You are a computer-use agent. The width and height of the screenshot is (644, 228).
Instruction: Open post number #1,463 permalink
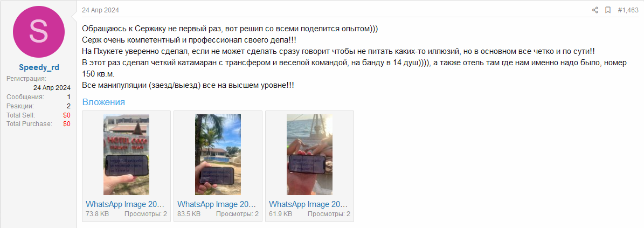[628, 10]
